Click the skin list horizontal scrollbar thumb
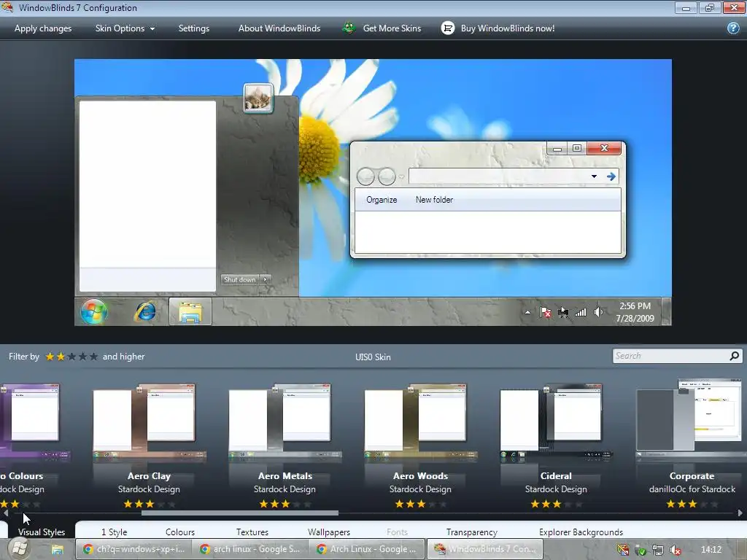The image size is (747, 560). click(x=239, y=513)
